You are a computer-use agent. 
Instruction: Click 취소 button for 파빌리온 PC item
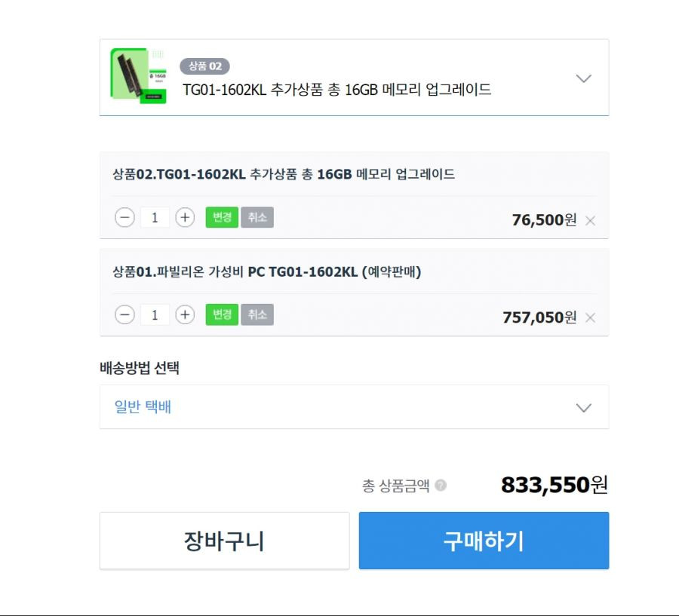(257, 314)
